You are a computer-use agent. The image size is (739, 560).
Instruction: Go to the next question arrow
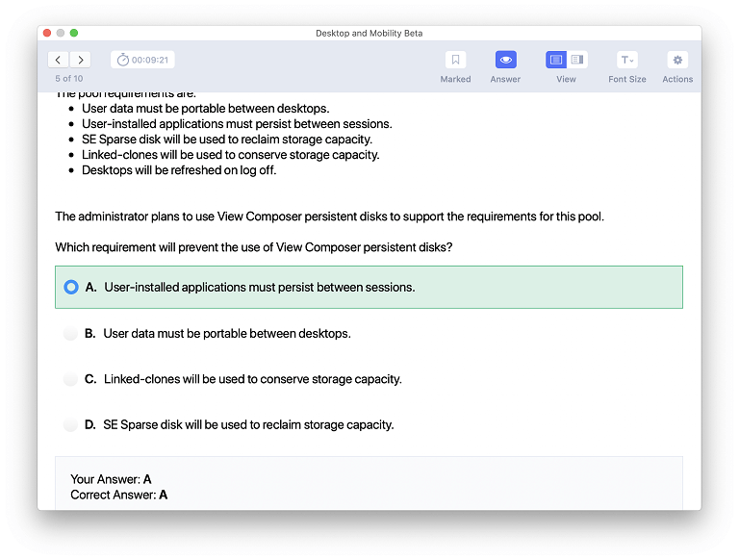80,60
